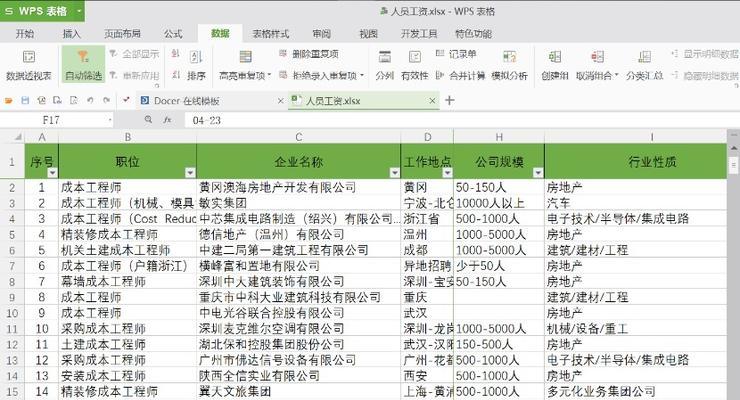Open the 排序 sort dialog
The height and width of the screenshot is (400, 740).
[196, 65]
